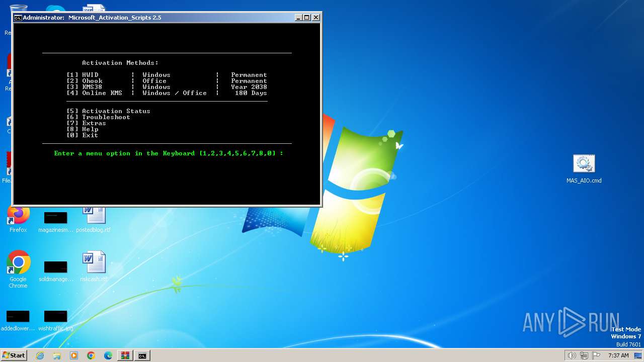Click the [4] Online KMS menu line
Image resolution: width=644 pixels, height=362 pixels.
pos(167,93)
